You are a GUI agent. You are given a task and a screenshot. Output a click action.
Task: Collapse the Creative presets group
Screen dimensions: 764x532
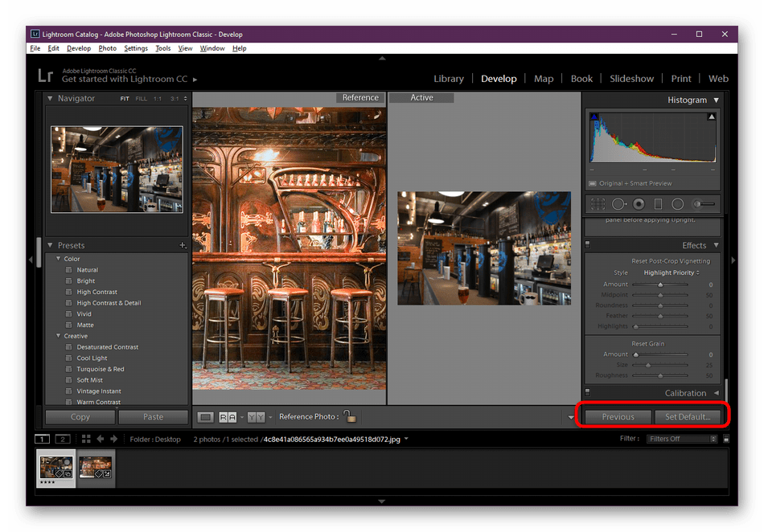pos(59,336)
